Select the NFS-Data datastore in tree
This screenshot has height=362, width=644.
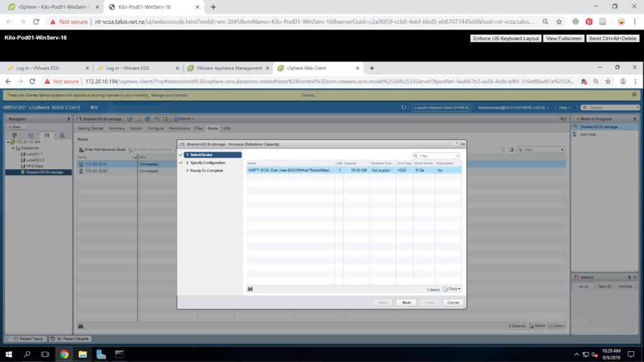pyautogui.click(x=35, y=165)
